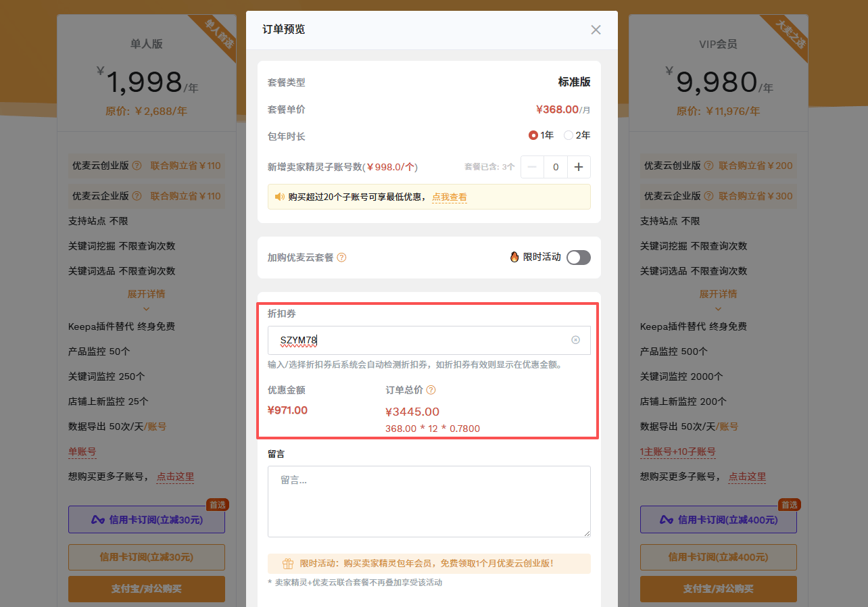Decrease sub-account count with minus button
This screenshot has width=868, height=607.
point(533,167)
